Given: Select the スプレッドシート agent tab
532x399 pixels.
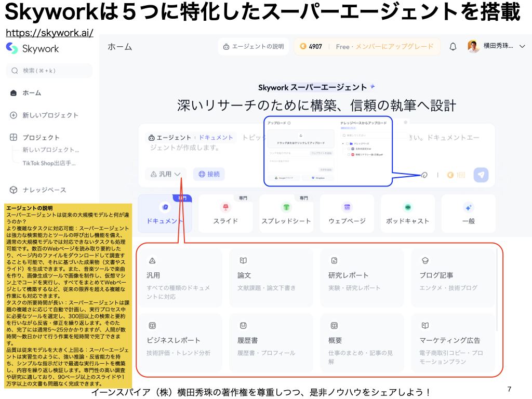Looking at the screenshot, I should [286, 214].
